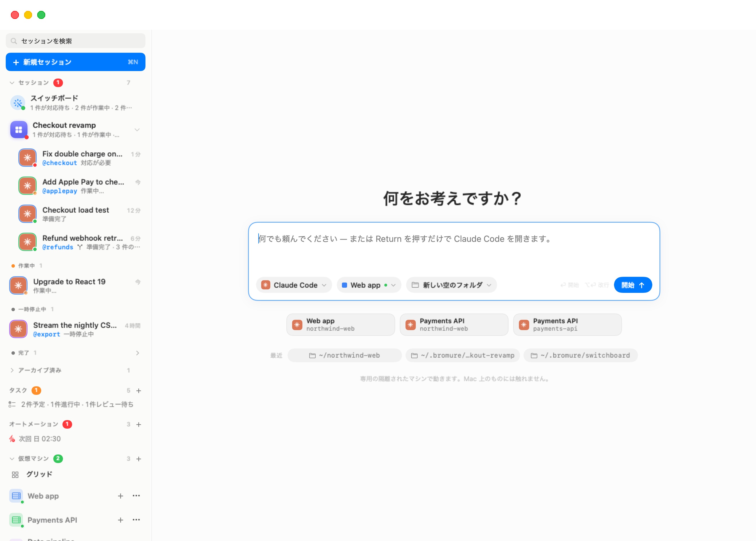This screenshot has width=756, height=541.
Task: Click the plus icon on Payments API row
Action: click(x=121, y=520)
